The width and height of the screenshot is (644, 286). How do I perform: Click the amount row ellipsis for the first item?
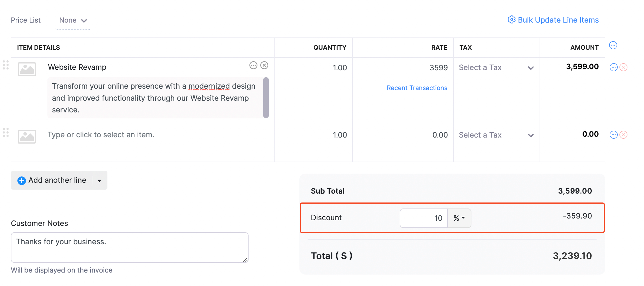coord(613,67)
